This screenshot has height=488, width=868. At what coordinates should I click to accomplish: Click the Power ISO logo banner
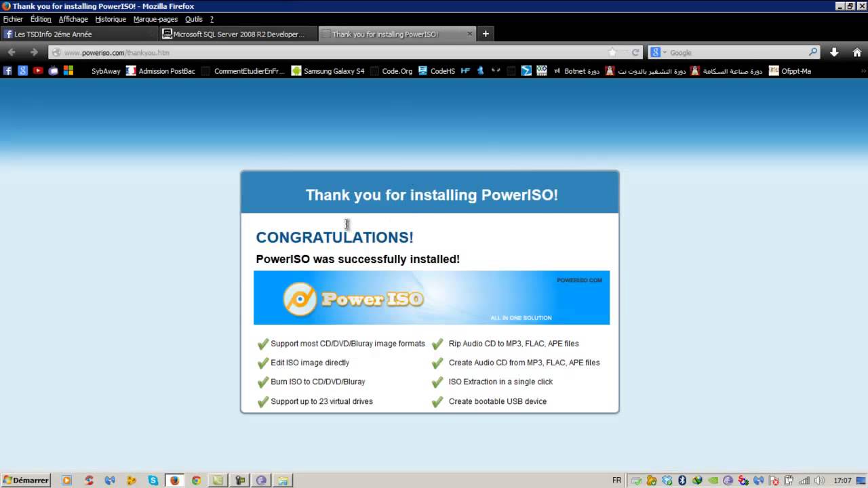click(x=431, y=298)
